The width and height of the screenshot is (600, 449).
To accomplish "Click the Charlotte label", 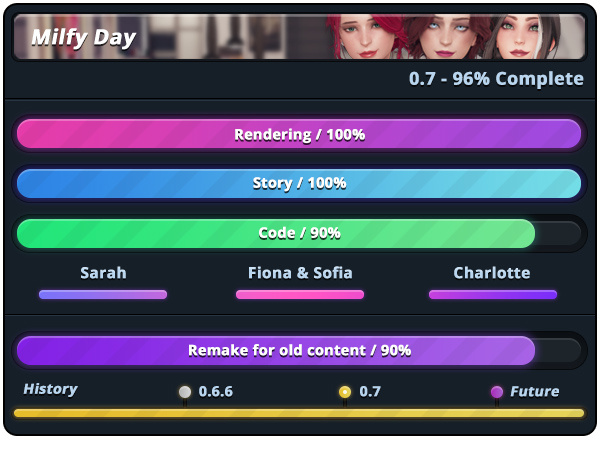I will pos(492,273).
